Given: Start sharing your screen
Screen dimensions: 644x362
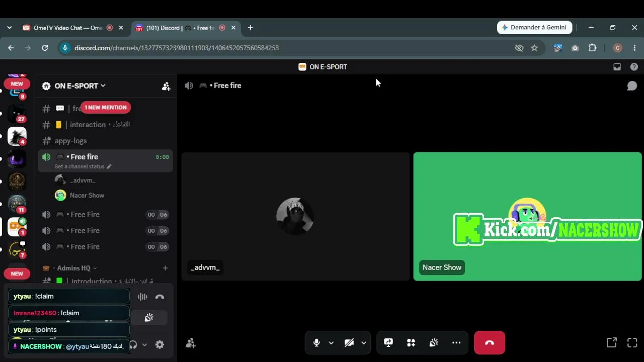Looking at the screenshot, I should click(x=388, y=343).
